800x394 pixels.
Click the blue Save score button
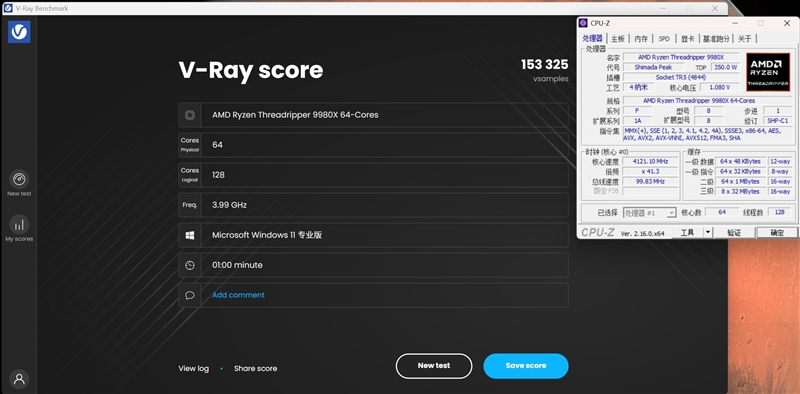(526, 366)
